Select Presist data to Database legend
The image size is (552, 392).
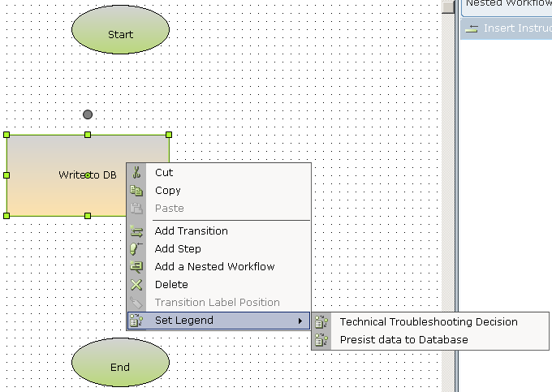(403, 340)
